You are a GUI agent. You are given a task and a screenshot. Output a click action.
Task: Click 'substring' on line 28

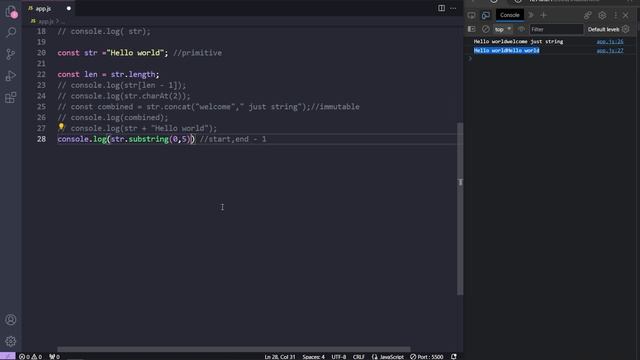tap(149, 139)
